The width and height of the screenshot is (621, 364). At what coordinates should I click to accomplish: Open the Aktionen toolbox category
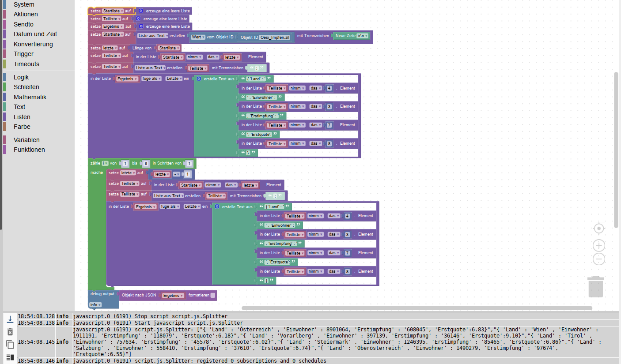[26, 14]
